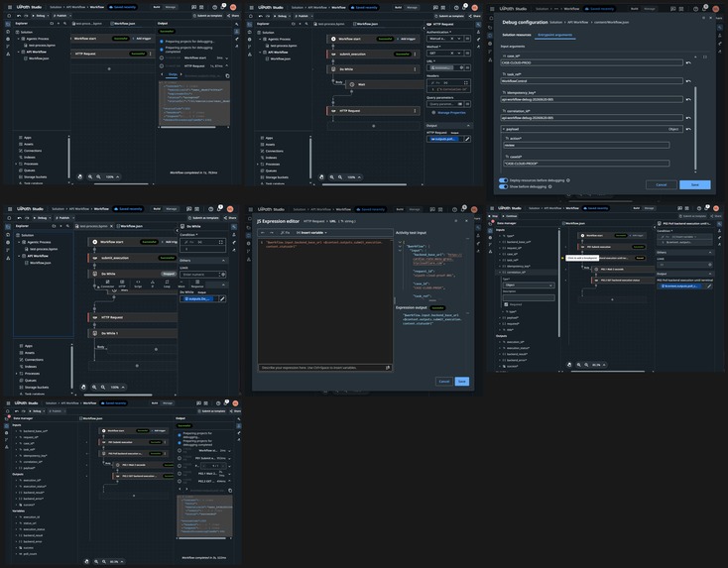Screen dimensions: 728x568
Task: Choose Loop in the activity quick-add bar
Action: pos(167,284)
